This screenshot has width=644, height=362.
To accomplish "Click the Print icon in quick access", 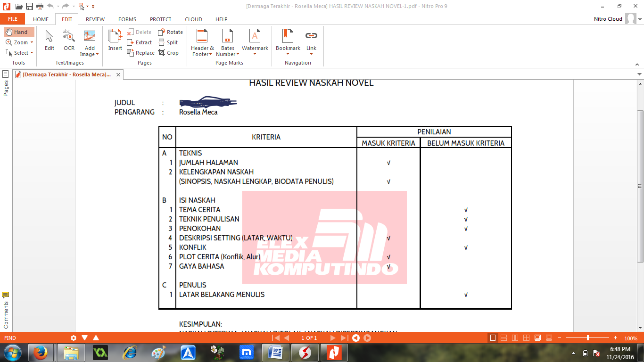I will point(40,6).
